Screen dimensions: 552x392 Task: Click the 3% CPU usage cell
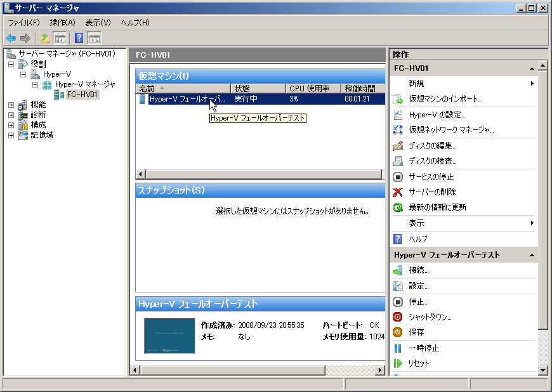coord(294,99)
